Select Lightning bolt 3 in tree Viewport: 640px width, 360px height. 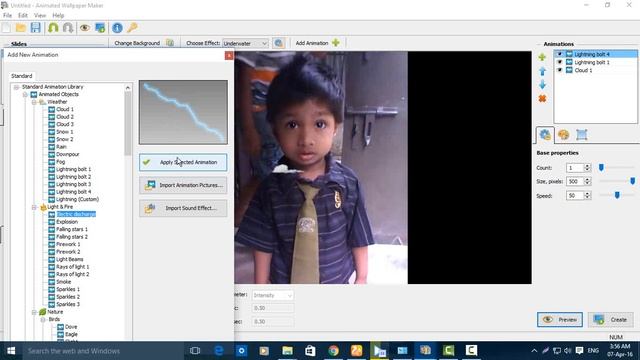click(x=73, y=184)
